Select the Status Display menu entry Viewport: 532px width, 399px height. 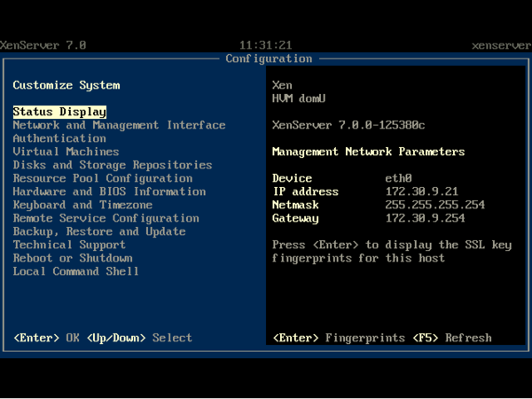59,112
